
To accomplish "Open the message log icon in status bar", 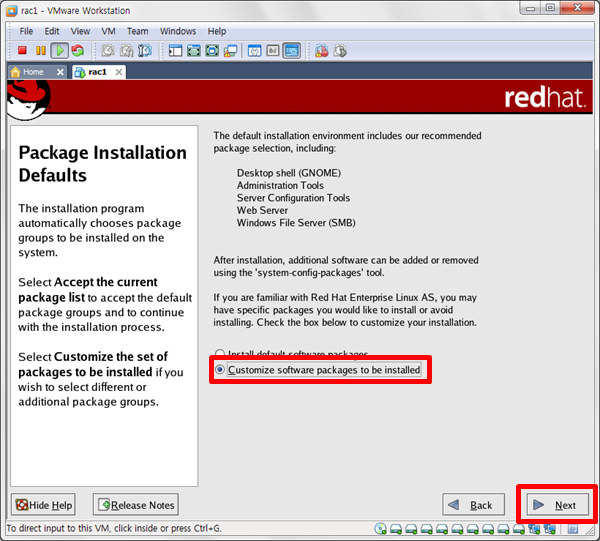I will tap(573, 529).
